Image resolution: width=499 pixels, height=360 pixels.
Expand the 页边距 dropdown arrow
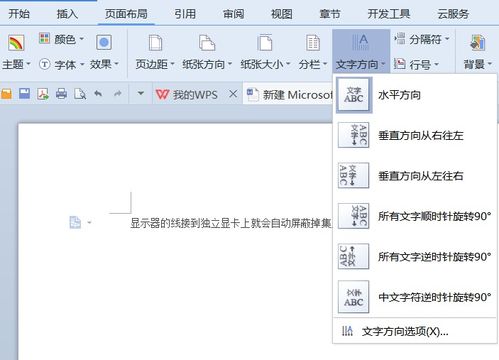pos(172,64)
